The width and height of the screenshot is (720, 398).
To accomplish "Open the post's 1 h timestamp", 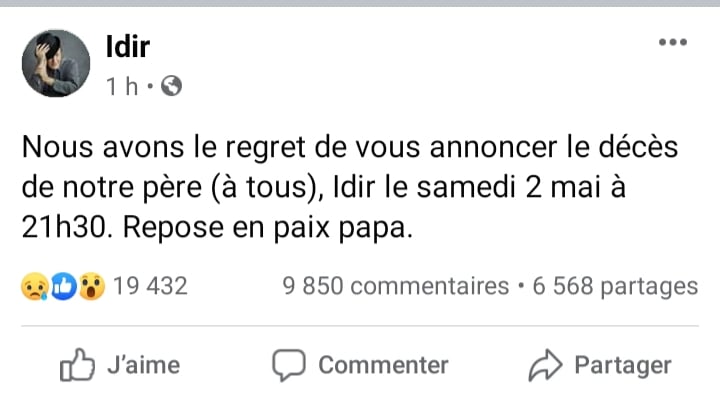I will (122, 86).
